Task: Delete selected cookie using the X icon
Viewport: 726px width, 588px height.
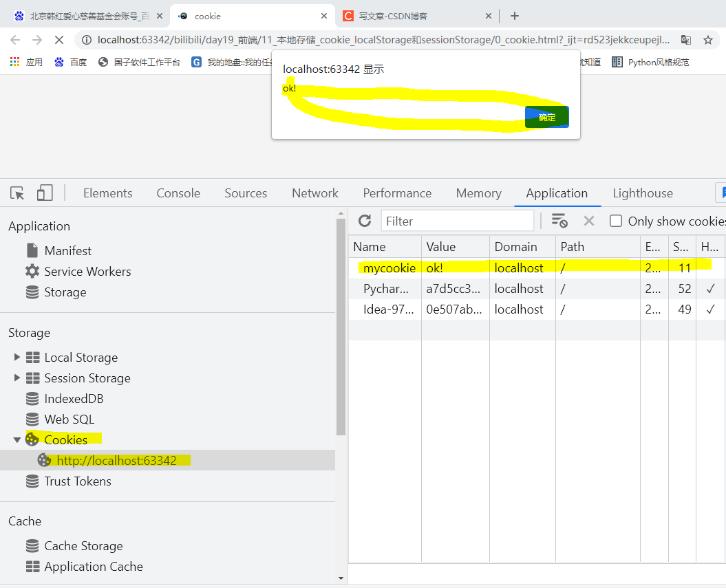Action: pos(588,221)
